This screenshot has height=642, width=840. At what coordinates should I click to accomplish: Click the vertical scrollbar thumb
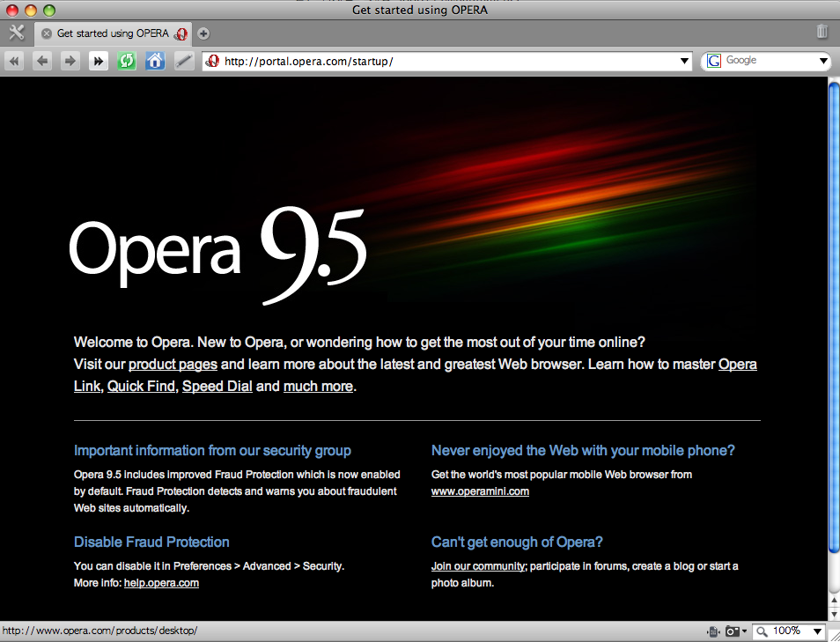coord(834,316)
